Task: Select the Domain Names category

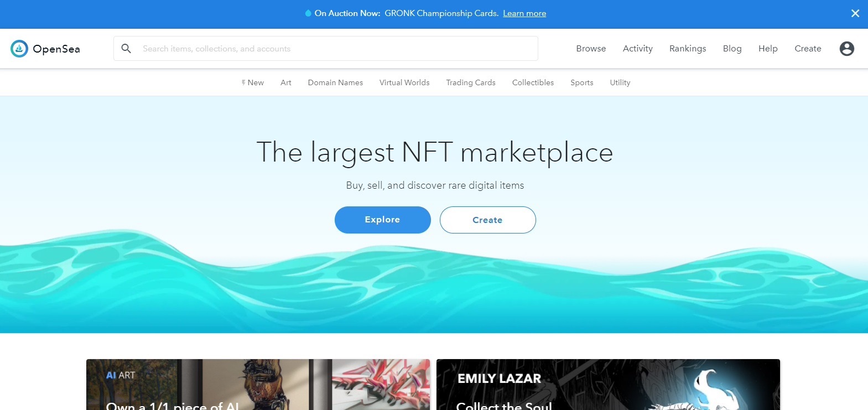Action: (335, 82)
